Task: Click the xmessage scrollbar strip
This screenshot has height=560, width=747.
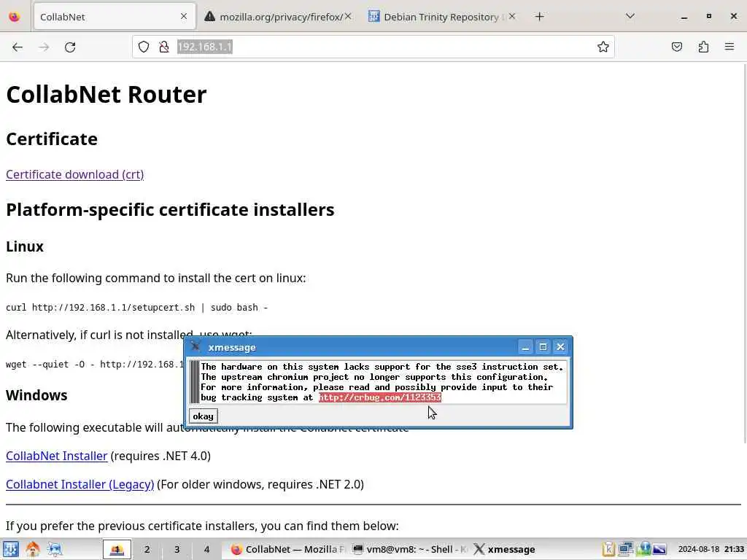Action: pyautogui.click(x=194, y=382)
